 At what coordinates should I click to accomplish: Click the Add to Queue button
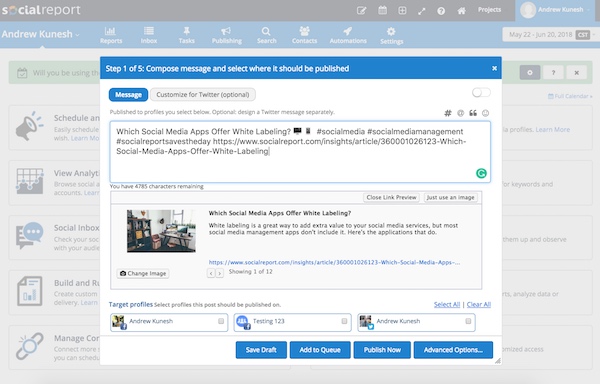pos(320,350)
